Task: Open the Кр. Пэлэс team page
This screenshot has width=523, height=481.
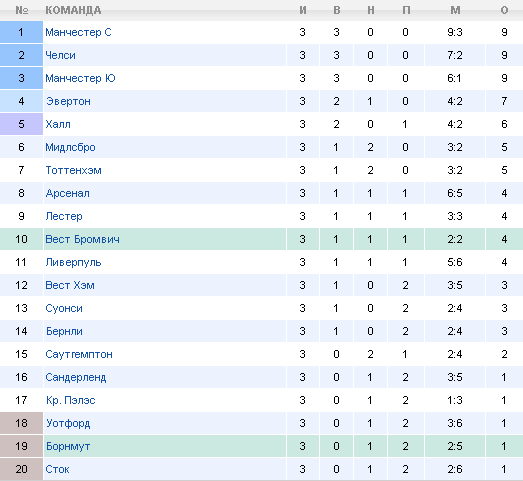Action: point(71,400)
